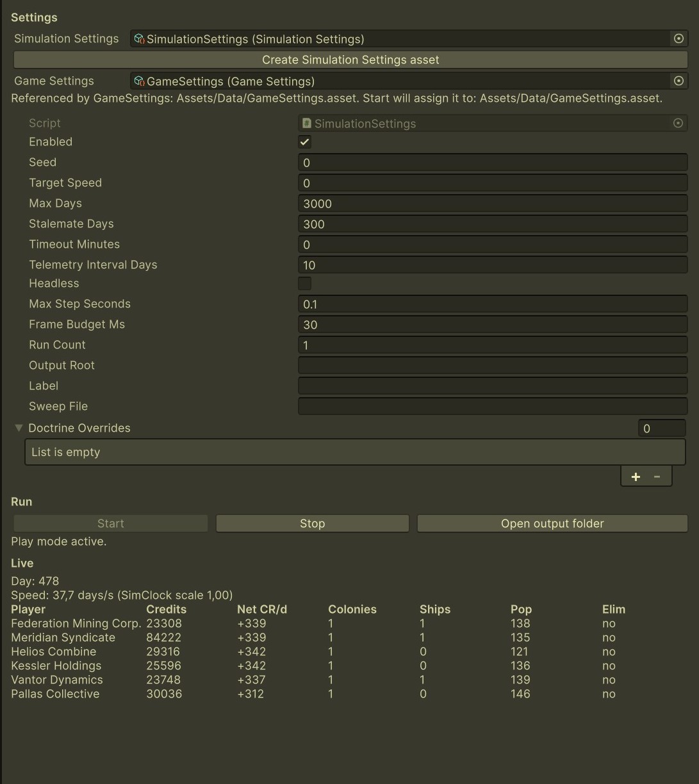Add a Doctrine Overrides list element
The image size is (699, 784).
pyautogui.click(x=636, y=477)
